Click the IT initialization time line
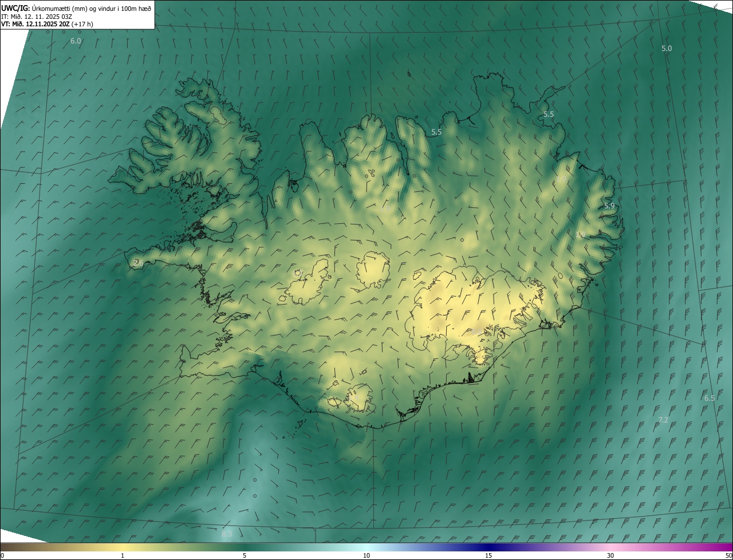 click(37, 16)
